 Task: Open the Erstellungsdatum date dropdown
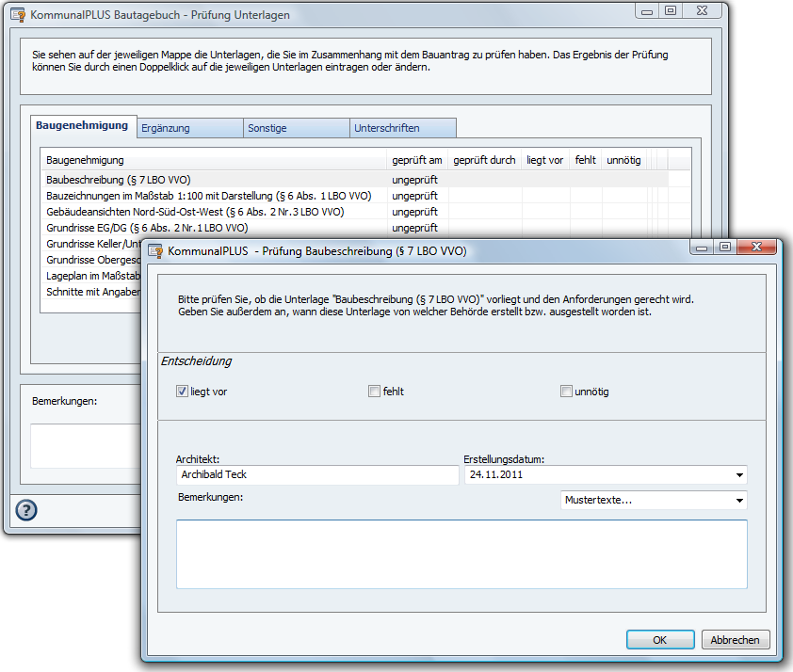[x=739, y=475]
